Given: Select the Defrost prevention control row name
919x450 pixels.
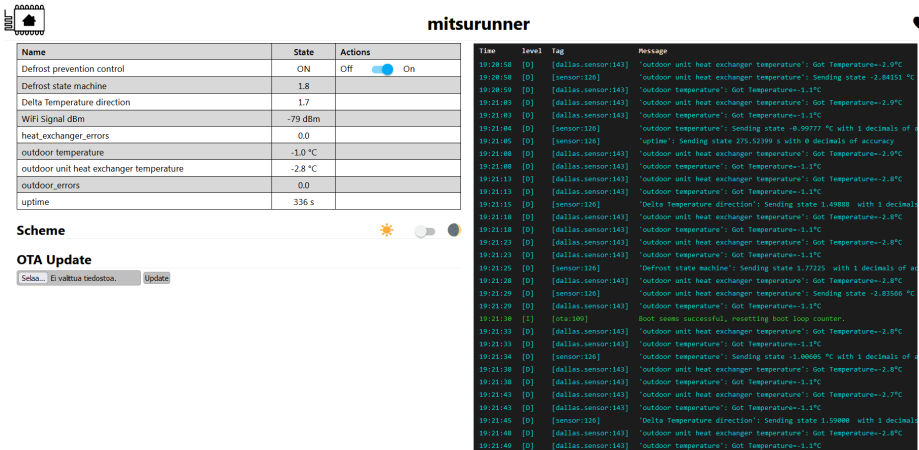Looking at the screenshot, I should pos(73,69).
